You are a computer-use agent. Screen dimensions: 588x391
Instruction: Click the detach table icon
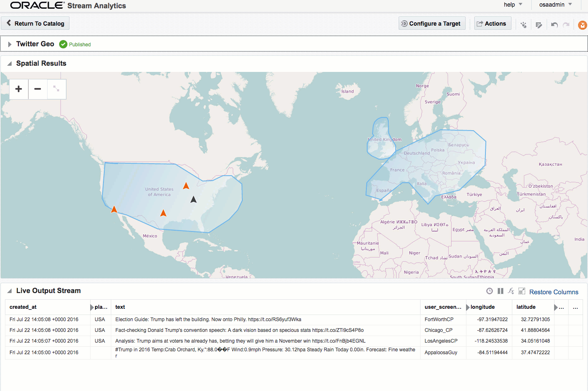(522, 291)
